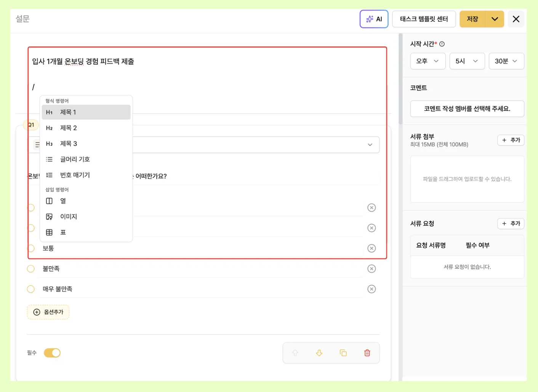Image resolution: width=538 pixels, height=392 pixels.
Task: Click the info icon beside 시작 시간
Action: click(x=442, y=44)
